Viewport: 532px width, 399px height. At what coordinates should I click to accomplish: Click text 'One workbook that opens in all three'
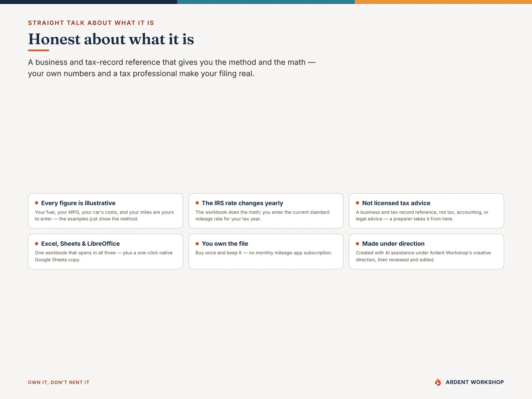75,253
